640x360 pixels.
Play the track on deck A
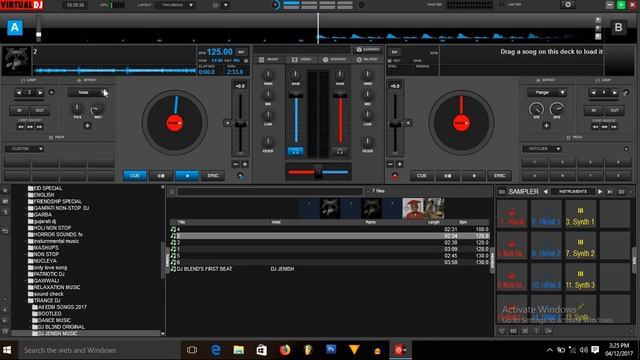tap(187, 176)
